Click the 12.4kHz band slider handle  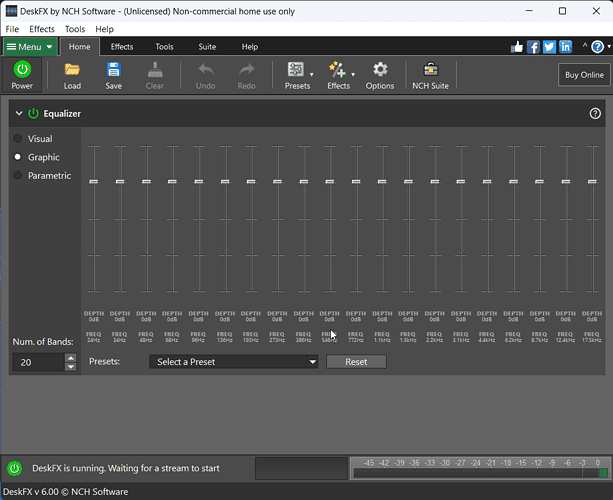click(x=566, y=181)
